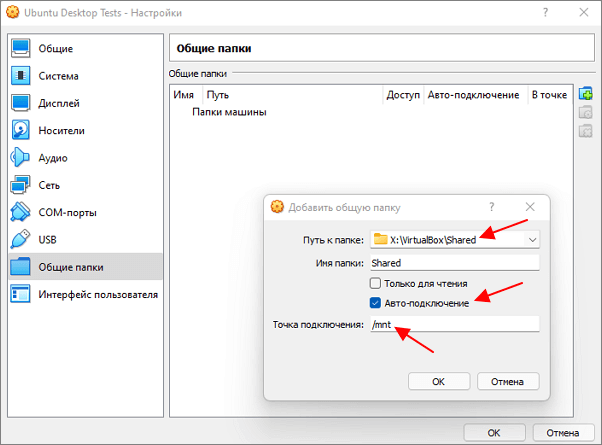Image resolution: width=602 pixels, height=445 pixels.
Task: Click OK in the main settings window
Action: pyautogui.click(x=494, y=433)
